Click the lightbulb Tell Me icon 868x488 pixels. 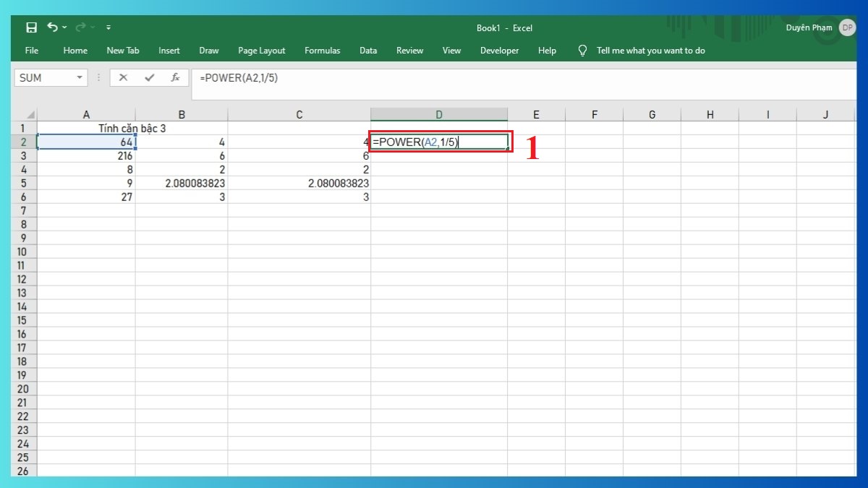[582, 51]
